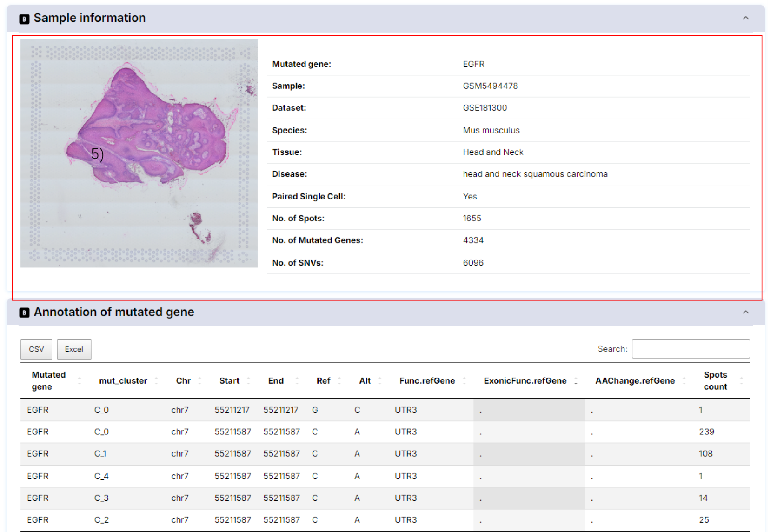Focus the table Search input field
This screenshot has width=768, height=532.
(x=690, y=349)
